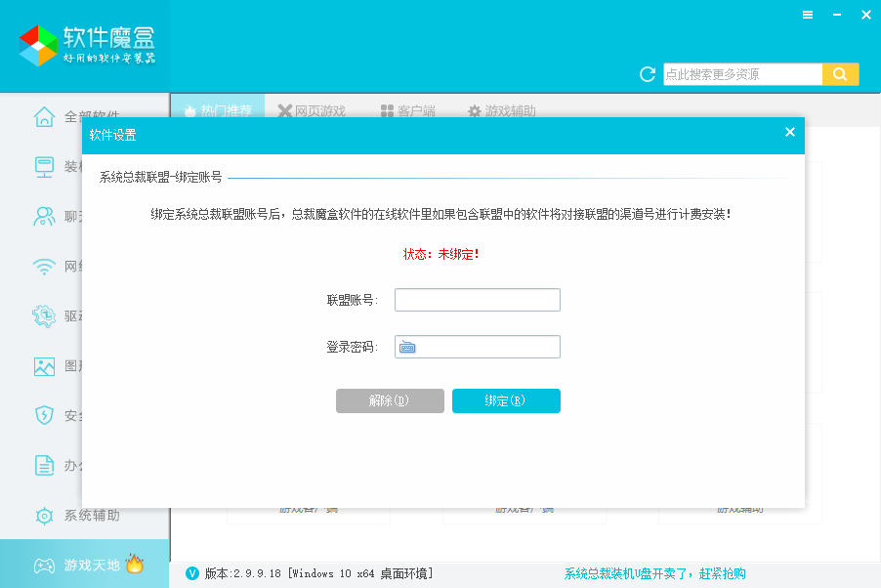Click the version V icon in status bar
Image resolution: width=881 pixels, height=588 pixels.
point(192,573)
